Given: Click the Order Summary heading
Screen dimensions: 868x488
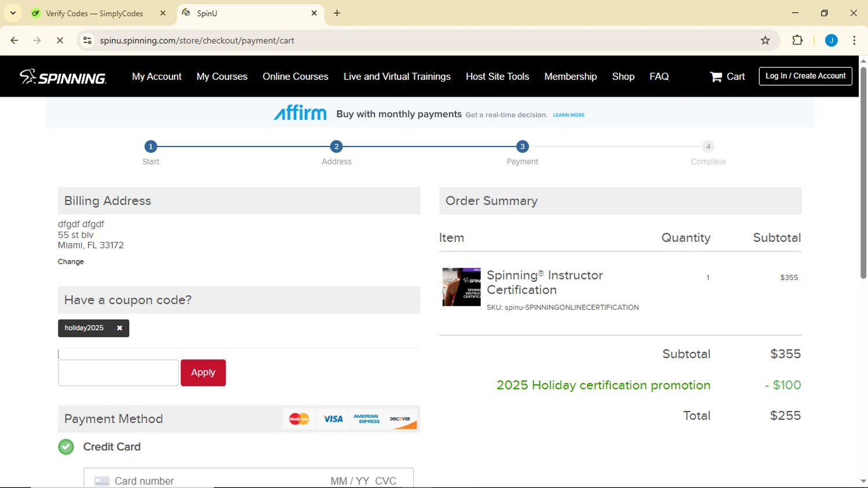Looking at the screenshot, I should tap(491, 201).
